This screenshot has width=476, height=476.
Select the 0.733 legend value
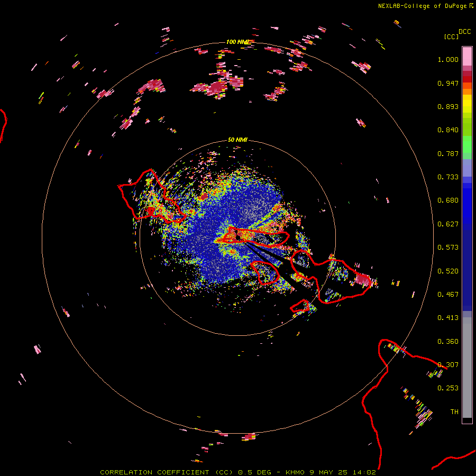pos(448,177)
